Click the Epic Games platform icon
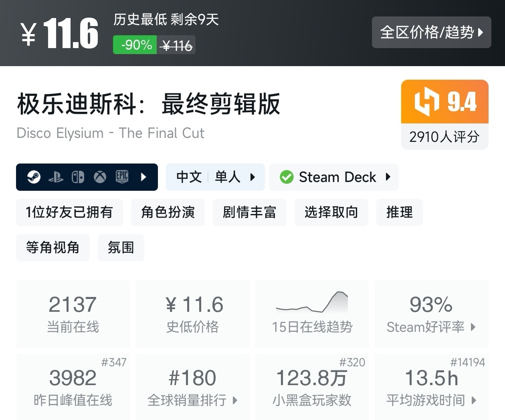 (122, 177)
